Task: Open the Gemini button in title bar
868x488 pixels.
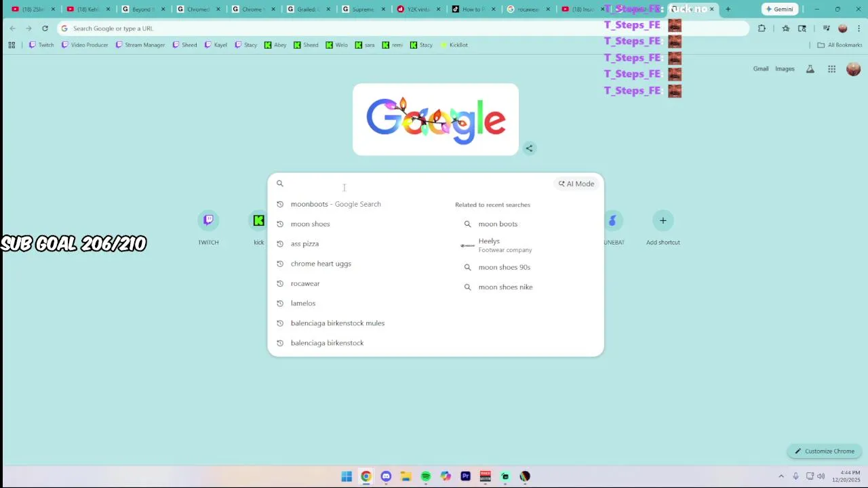Action: [779, 9]
